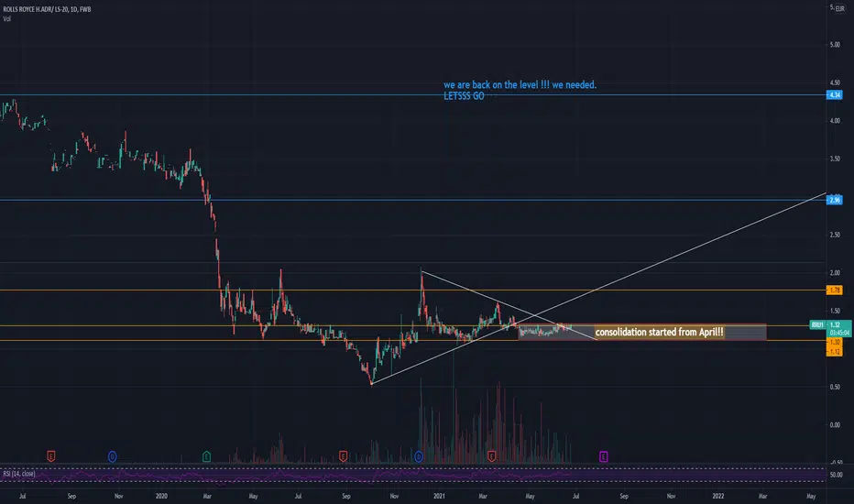854x504 pixels.
Task: Select the ROLLS ROYCE H.ADR symbol title
Action: tap(47, 9)
